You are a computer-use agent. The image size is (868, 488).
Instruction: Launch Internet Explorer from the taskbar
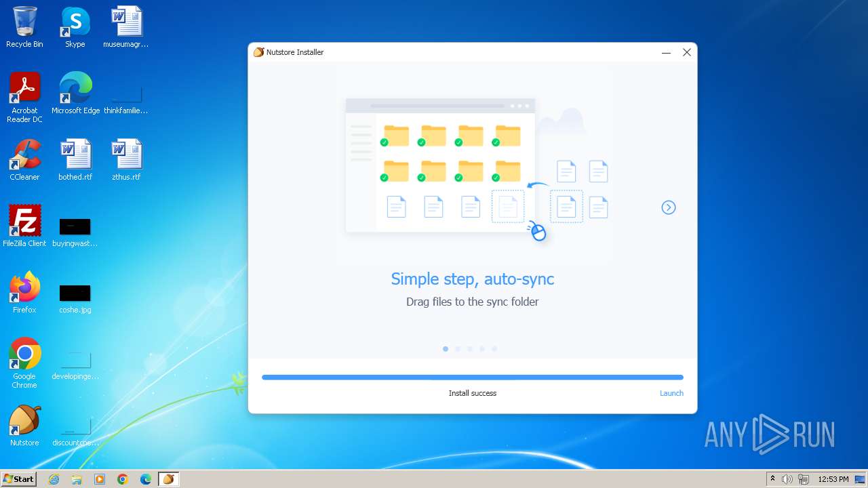(x=54, y=479)
